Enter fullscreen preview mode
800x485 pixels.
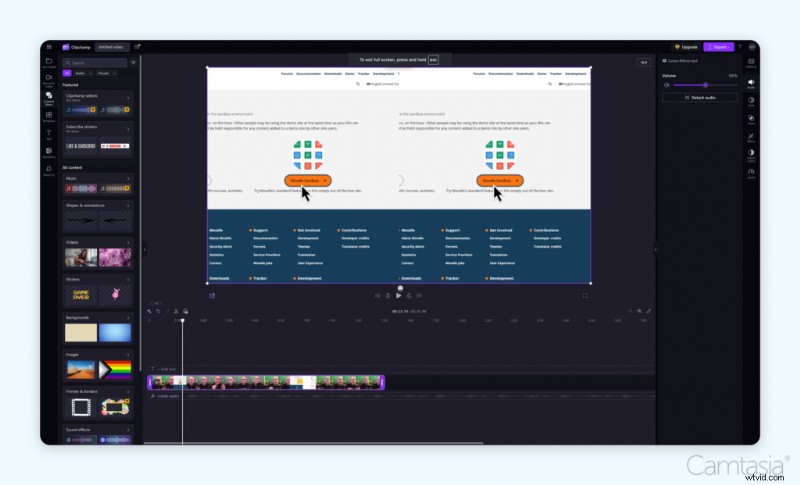point(586,295)
